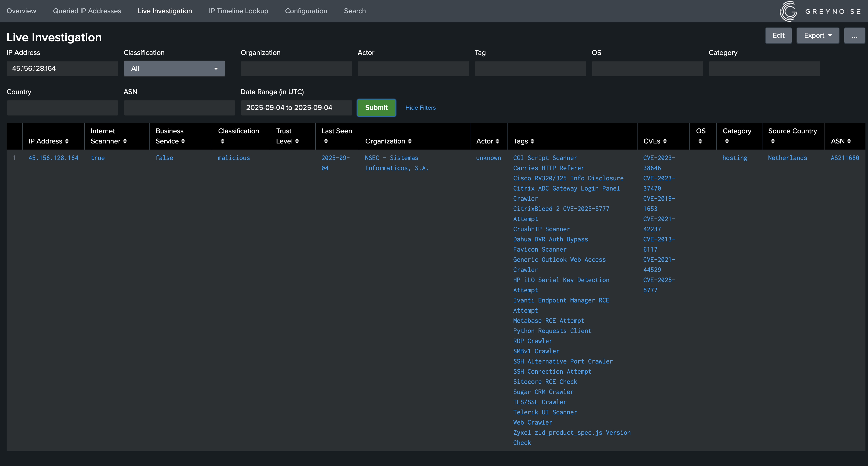Switch to the Configuration tab
This screenshot has height=466, width=868.
(x=306, y=11)
